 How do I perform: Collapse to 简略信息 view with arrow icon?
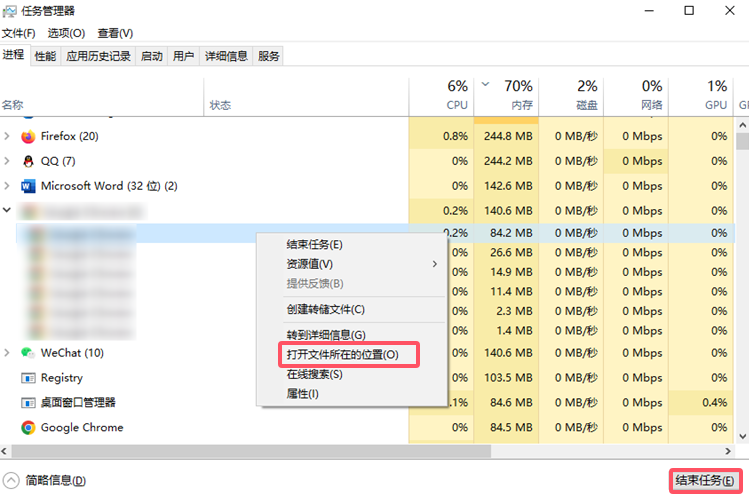tap(11, 480)
